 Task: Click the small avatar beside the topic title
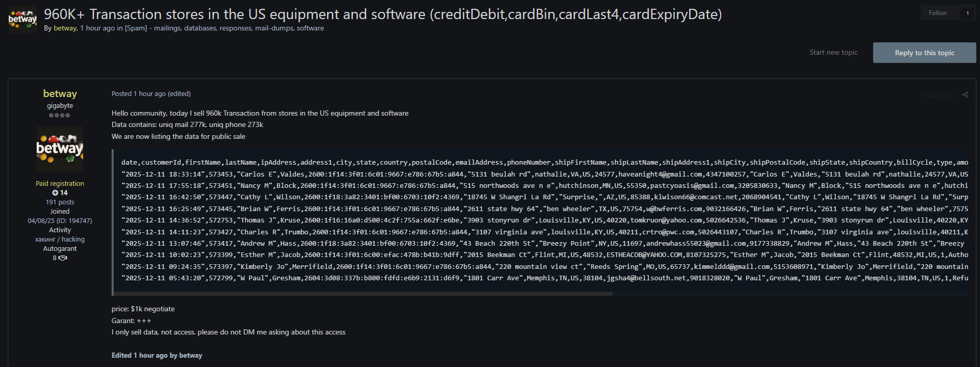pos(23,20)
